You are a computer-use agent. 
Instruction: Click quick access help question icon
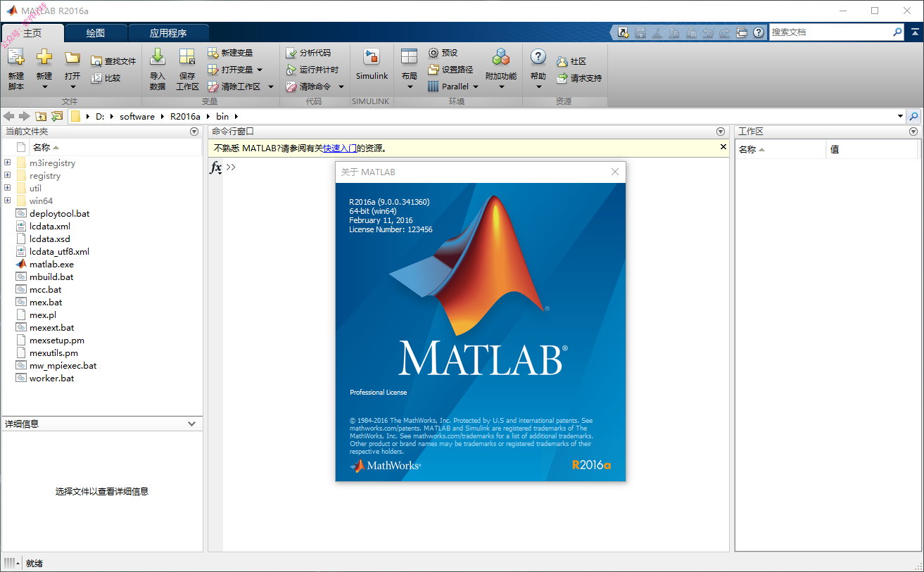[x=759, y=32]
